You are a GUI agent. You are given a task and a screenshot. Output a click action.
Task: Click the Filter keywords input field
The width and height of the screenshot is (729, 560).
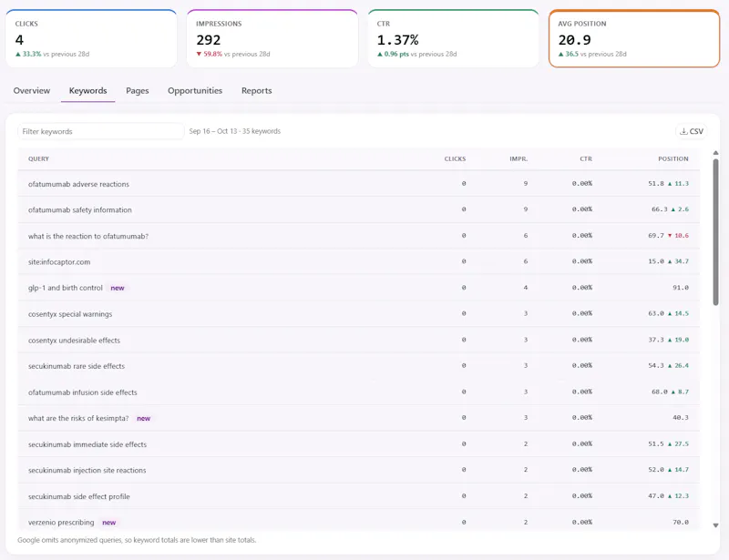pos(101,131)
